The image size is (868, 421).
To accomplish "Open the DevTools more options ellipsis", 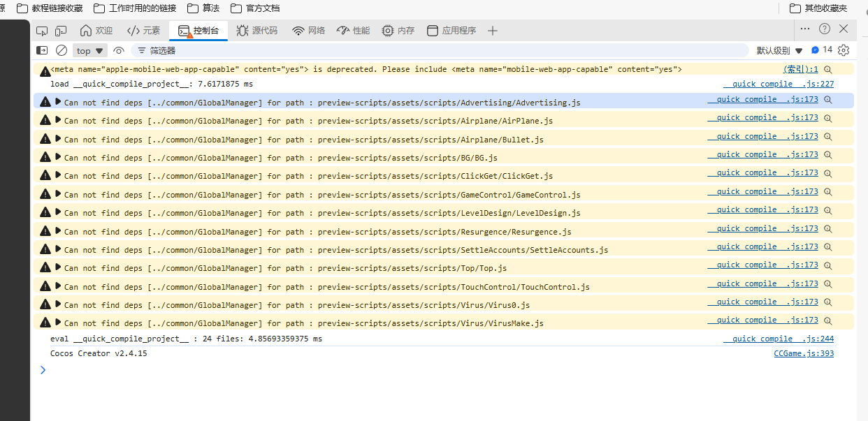I will tap(805, 29).
